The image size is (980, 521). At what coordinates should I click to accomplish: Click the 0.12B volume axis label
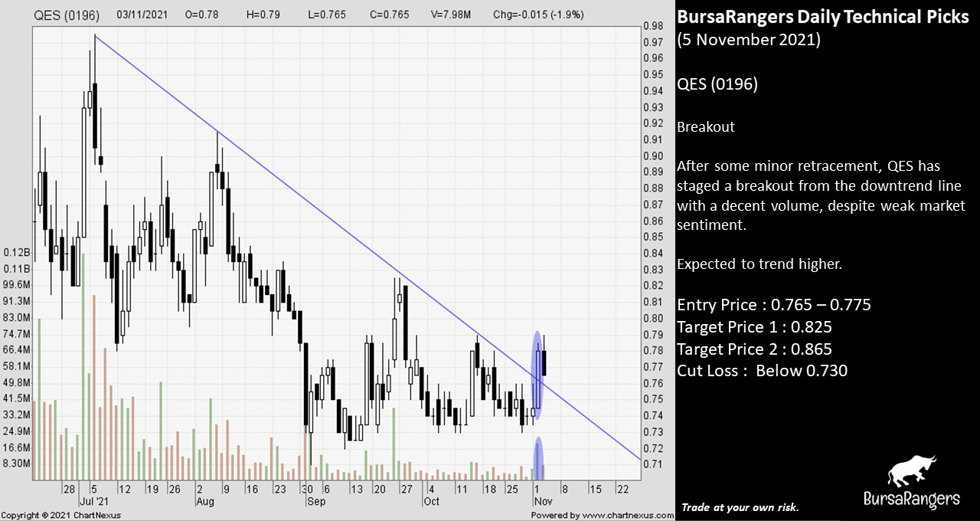pyautogui.click(x=16, y=253)
